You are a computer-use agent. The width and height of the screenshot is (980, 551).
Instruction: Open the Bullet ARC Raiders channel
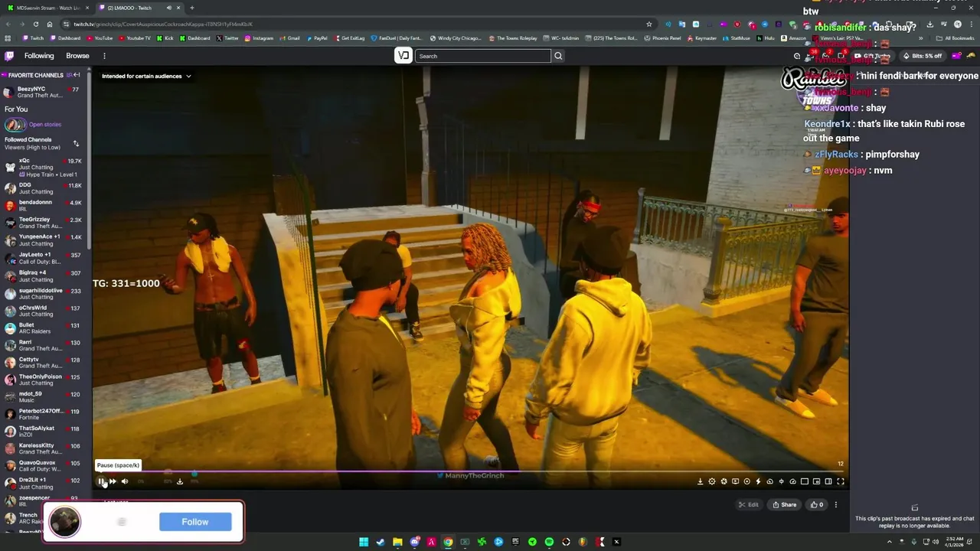pos(44,328)
